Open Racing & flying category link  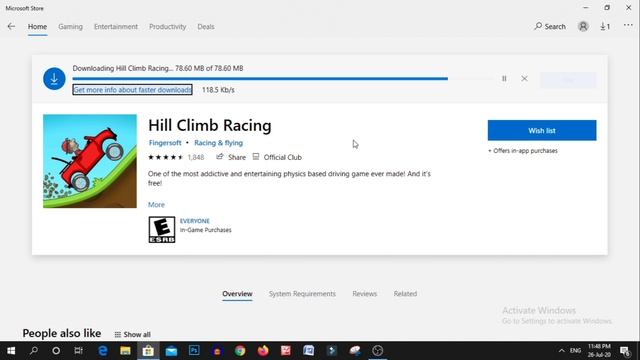[x=218, y=143]
